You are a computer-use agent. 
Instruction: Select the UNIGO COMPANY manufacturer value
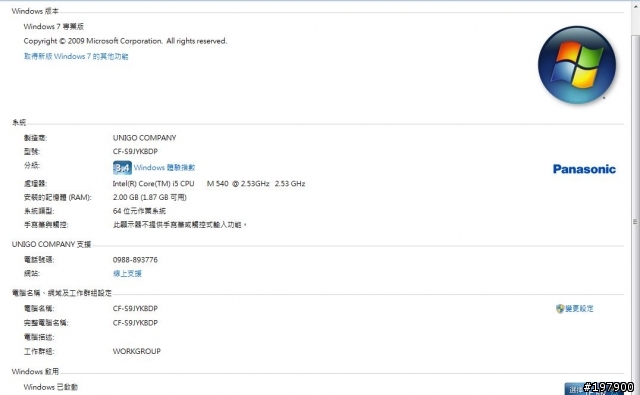144,138
